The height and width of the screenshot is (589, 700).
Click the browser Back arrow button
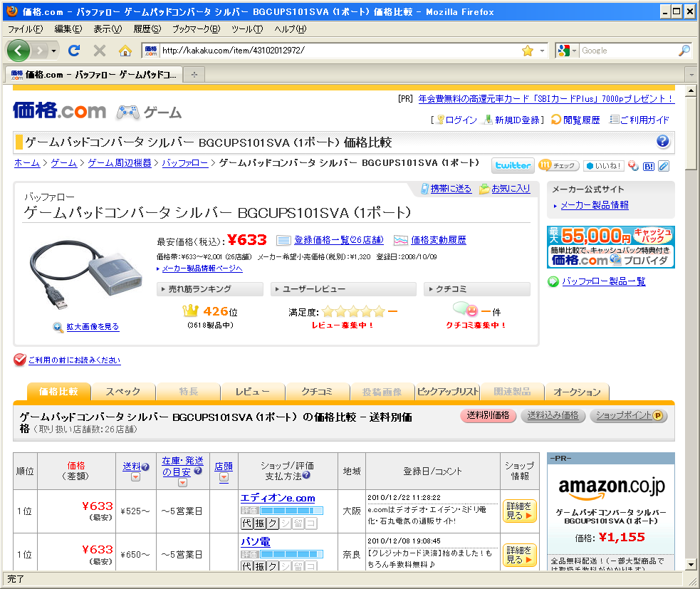(x=19, y=51)
